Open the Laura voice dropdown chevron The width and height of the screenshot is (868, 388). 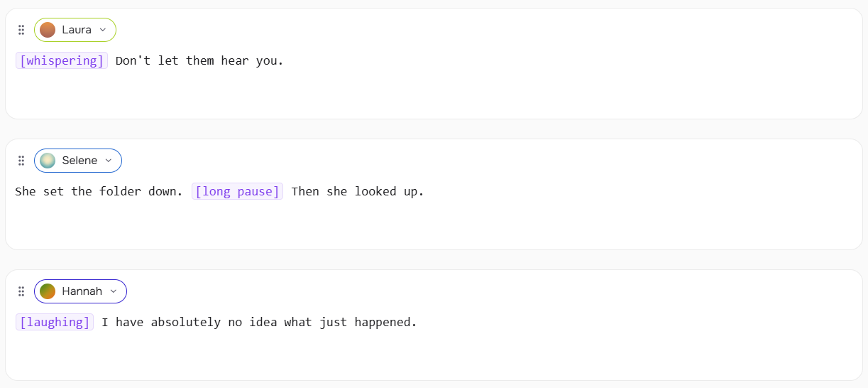pyautogui.click(x=103, y=30)
